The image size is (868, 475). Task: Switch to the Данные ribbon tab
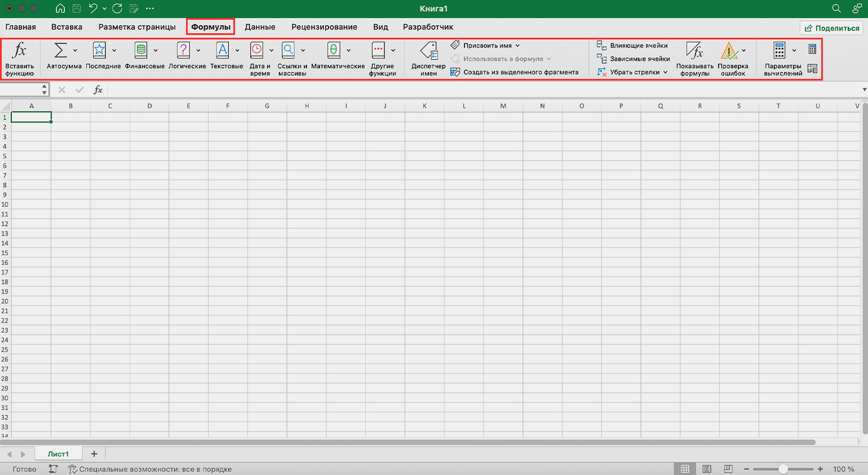(x=260, y=27)
